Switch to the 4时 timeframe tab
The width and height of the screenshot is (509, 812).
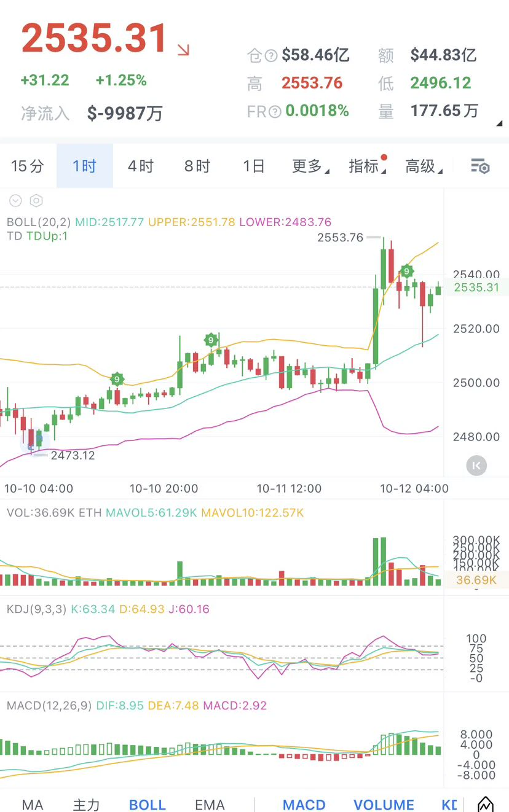[141, 166]
